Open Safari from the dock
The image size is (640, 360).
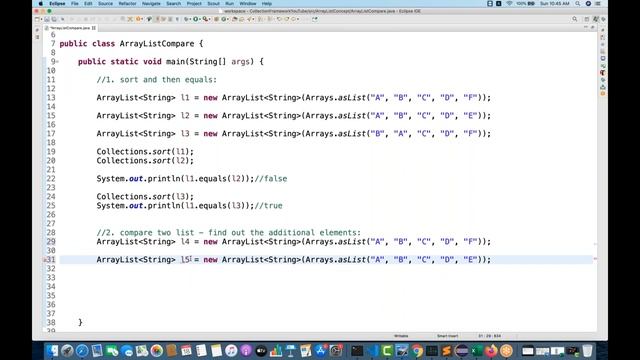(82, 351)
